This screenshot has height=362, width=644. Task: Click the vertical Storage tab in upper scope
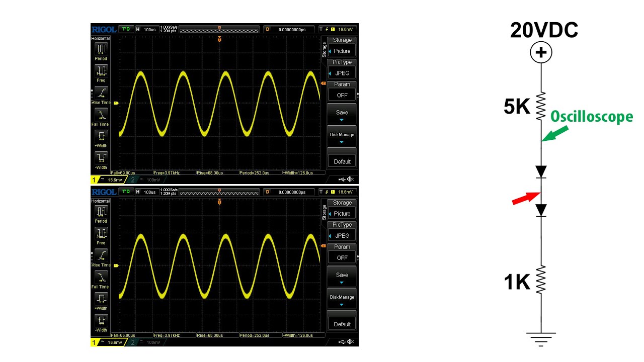coord(324,50)
